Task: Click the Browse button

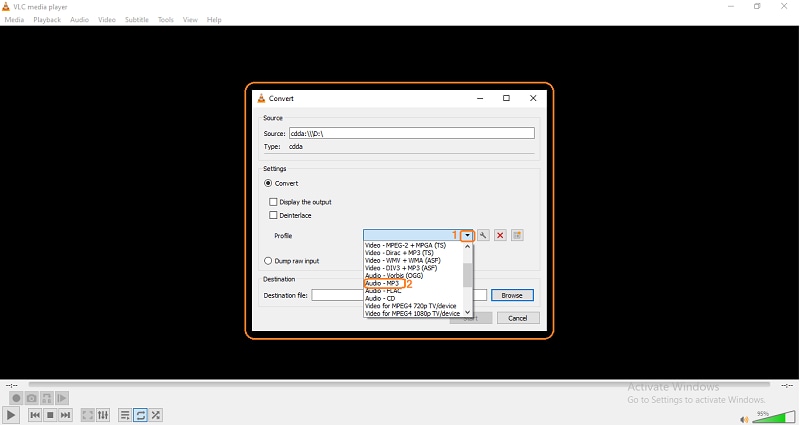Action: point(512,295)
